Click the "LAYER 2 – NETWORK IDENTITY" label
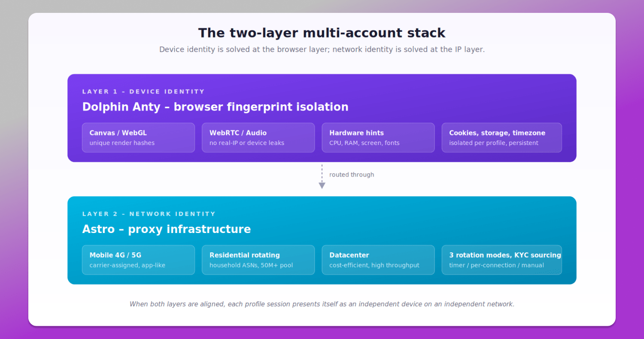644x339 pixels. tap(149, 214)
